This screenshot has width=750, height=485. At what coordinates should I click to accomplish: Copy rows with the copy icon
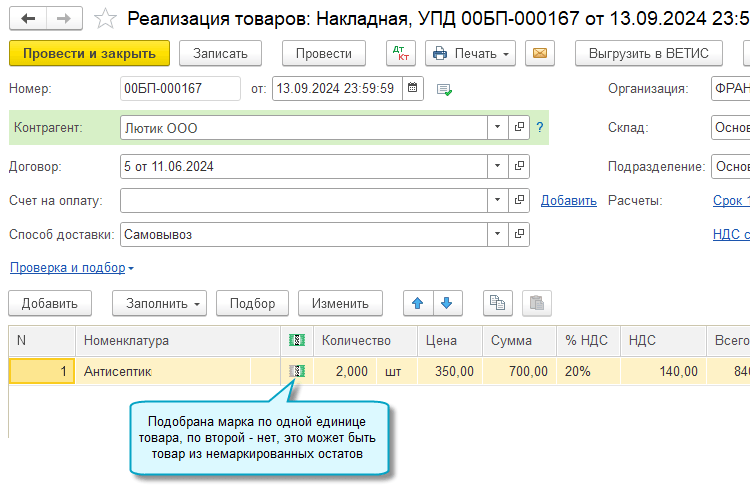pyautogui.click(x=498, y=303)
